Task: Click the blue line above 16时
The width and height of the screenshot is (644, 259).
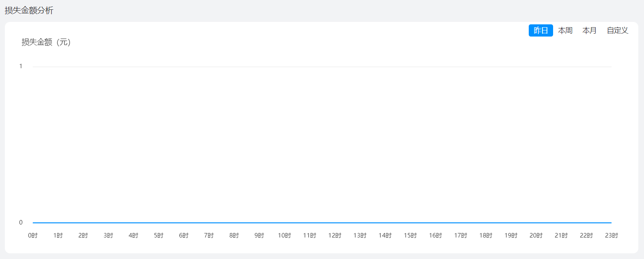Action: tap(435, 222)
